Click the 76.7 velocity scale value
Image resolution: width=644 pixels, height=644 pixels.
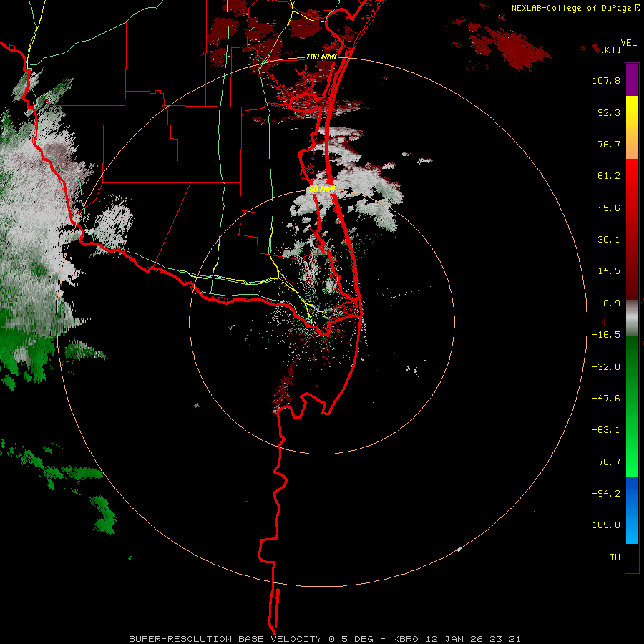tap(609, 144)
